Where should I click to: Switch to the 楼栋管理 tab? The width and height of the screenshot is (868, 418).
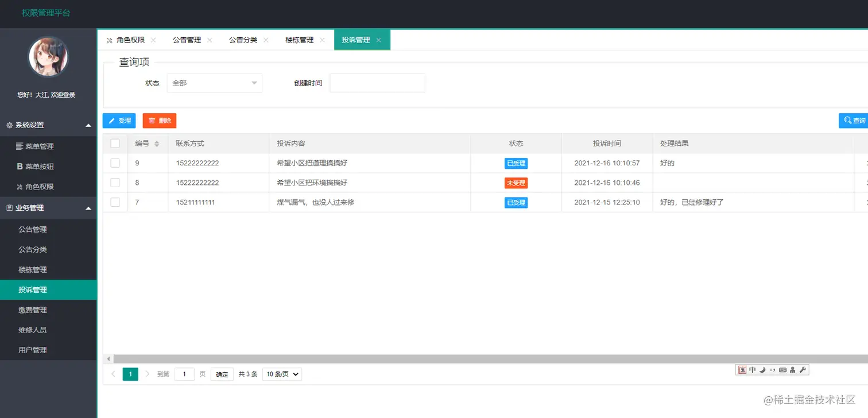300,40
